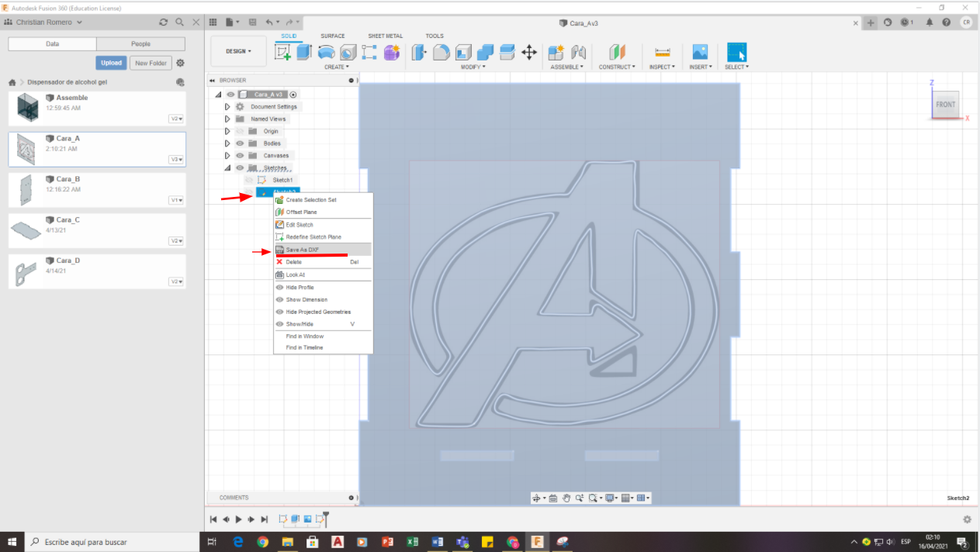Click the Upload button
Screen dimensions: 980x552
(x=111, y=63)
